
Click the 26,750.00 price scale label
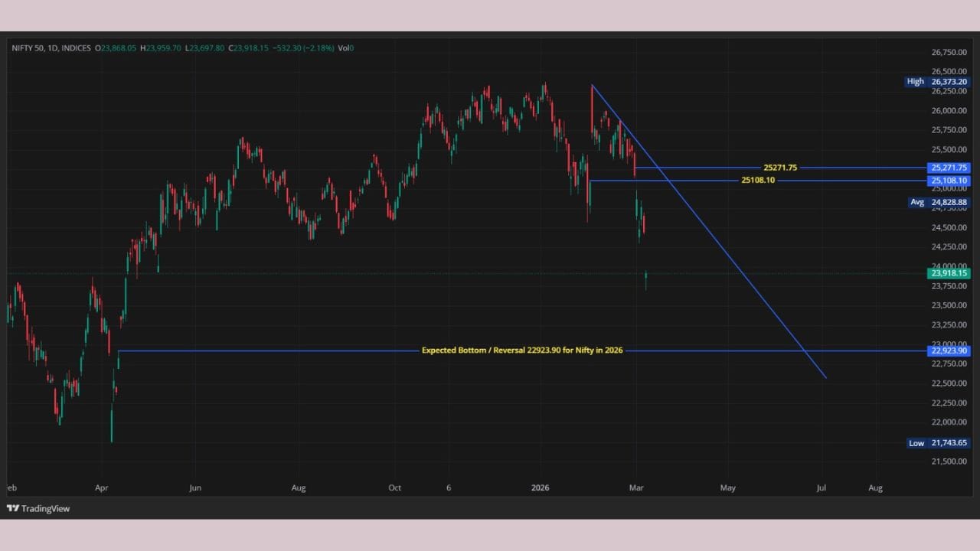(x=948, y=53)
